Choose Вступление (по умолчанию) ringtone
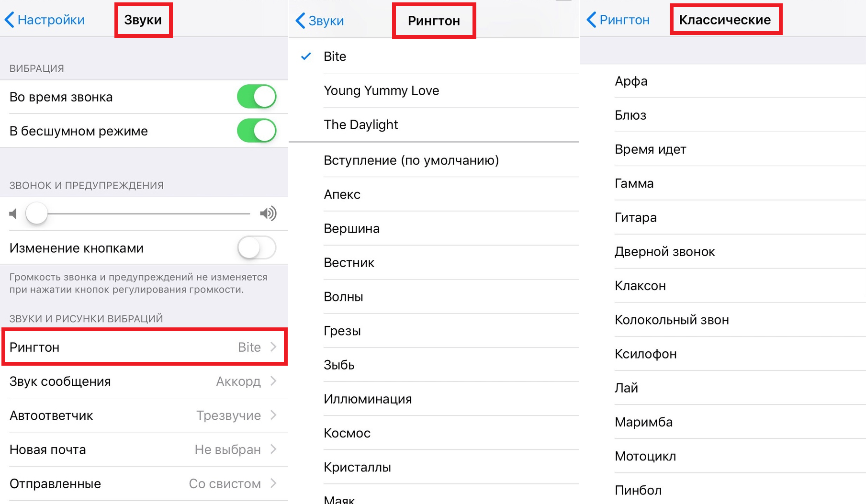 (x=434, y=160)
